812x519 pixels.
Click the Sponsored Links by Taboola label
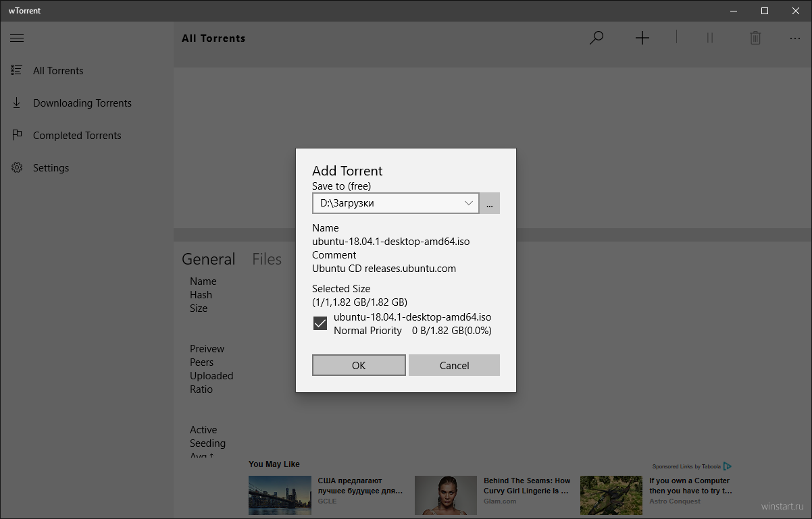tap(686, 466)
